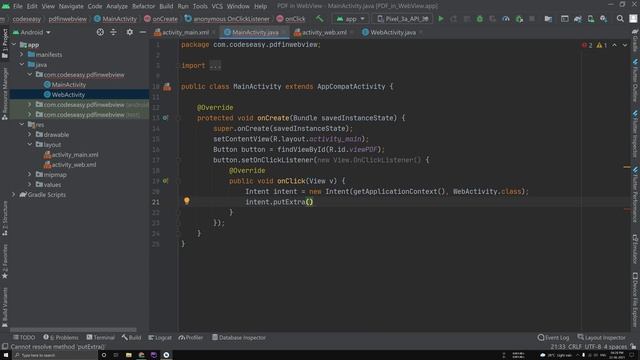Open the Terminal tool window
The width and height of the screenshot is (640, 360).
click(x=100, y=338)
